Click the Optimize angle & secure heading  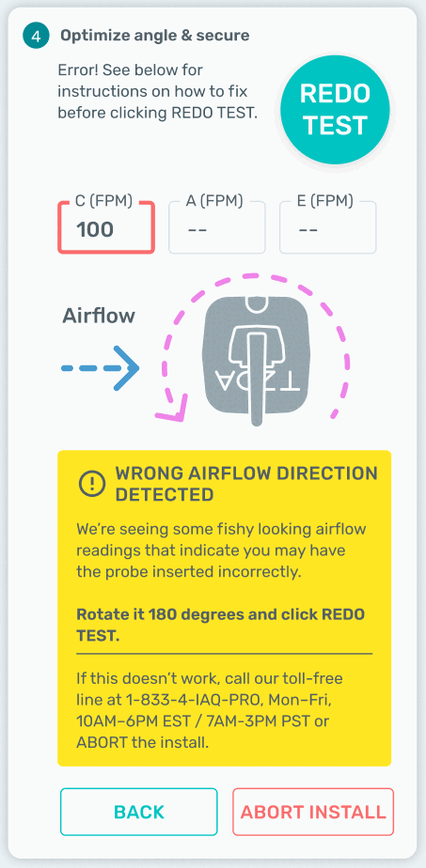tap(154, 36)
